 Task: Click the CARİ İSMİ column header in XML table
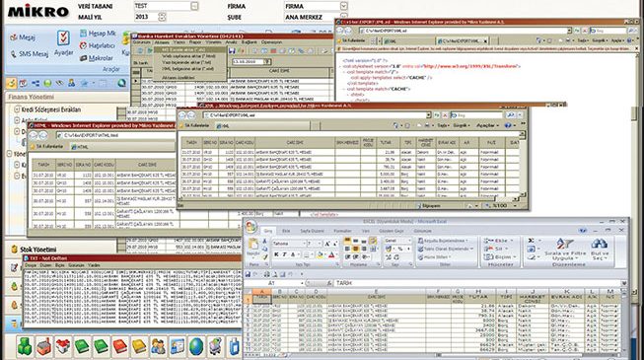[295, 143]
